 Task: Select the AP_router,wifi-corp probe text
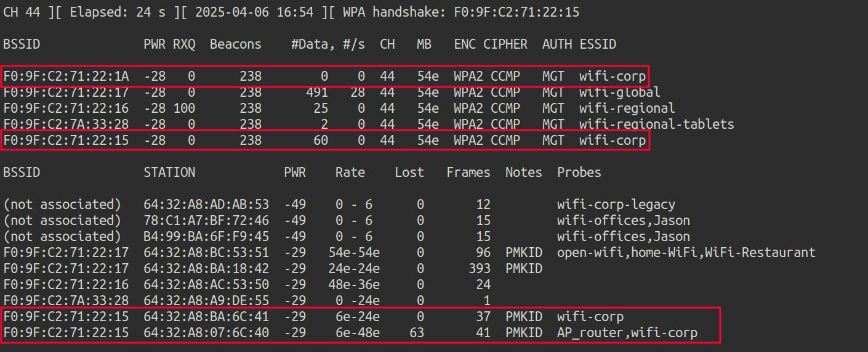(627, 333)
